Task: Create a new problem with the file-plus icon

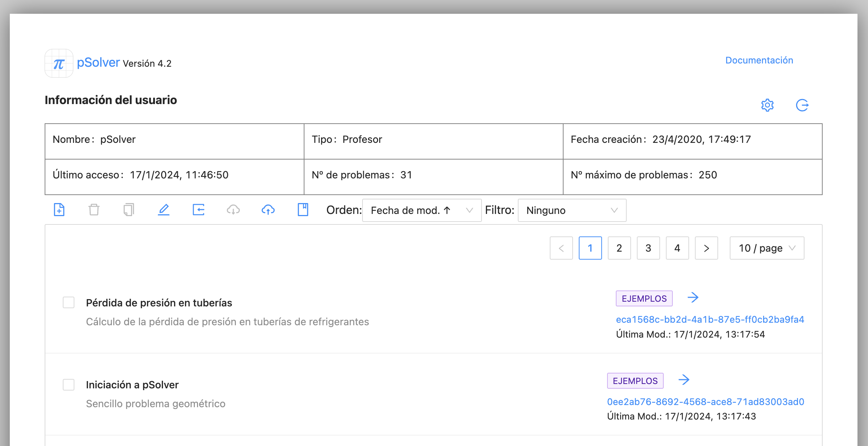Action: coord(59,210)
